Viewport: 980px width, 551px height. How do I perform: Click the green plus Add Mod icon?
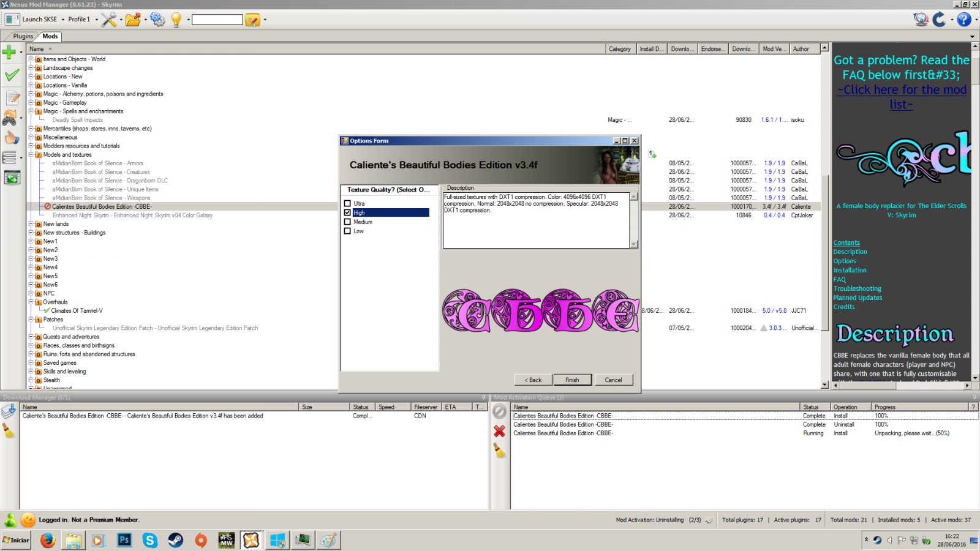point(9,53)
